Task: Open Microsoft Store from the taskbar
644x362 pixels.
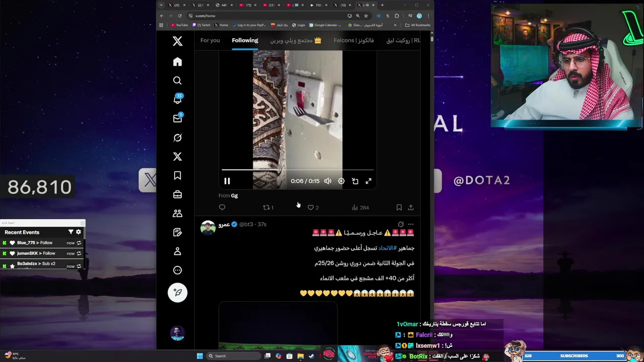Action: 289,356
